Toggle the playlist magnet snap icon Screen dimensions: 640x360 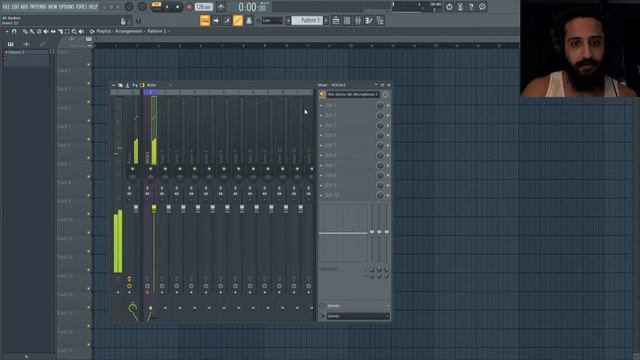click(x=14, y=31)
